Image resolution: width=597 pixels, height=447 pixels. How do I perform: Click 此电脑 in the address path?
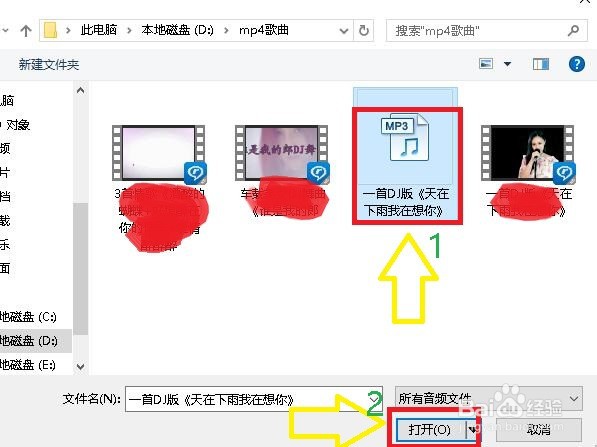[99, 30]
